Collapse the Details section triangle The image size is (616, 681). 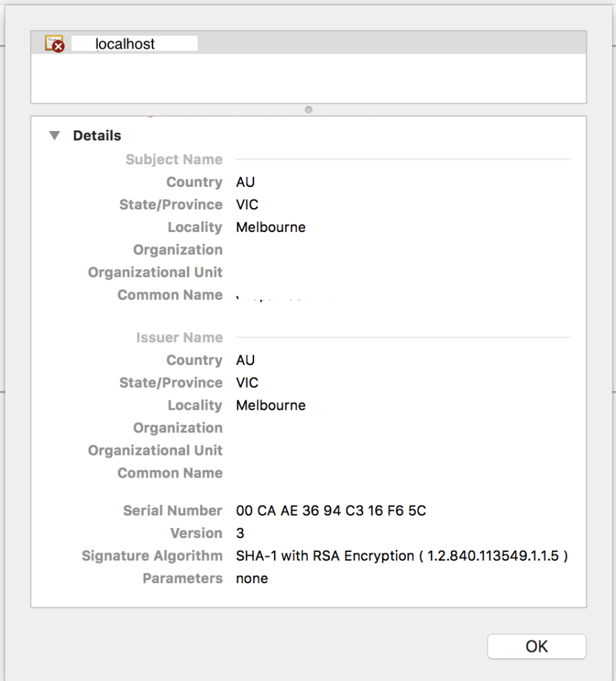click(x=55, y=136)
